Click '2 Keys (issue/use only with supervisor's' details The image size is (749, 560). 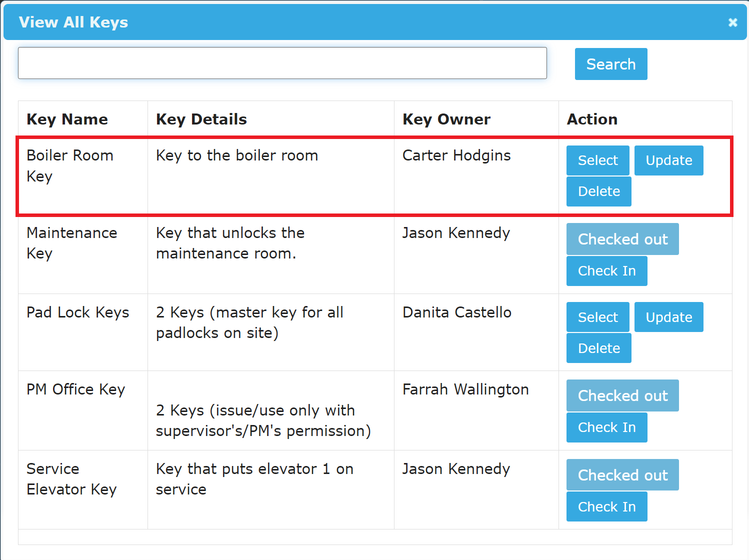point(263,420)
